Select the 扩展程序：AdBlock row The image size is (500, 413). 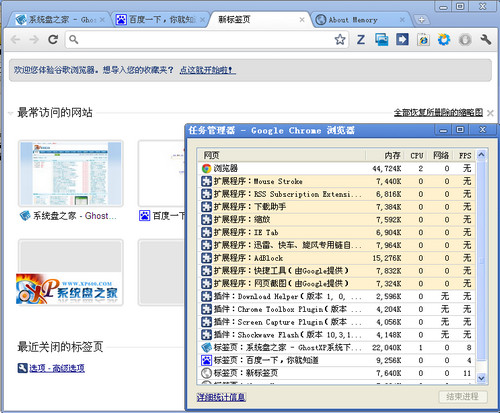click(337, 258)
